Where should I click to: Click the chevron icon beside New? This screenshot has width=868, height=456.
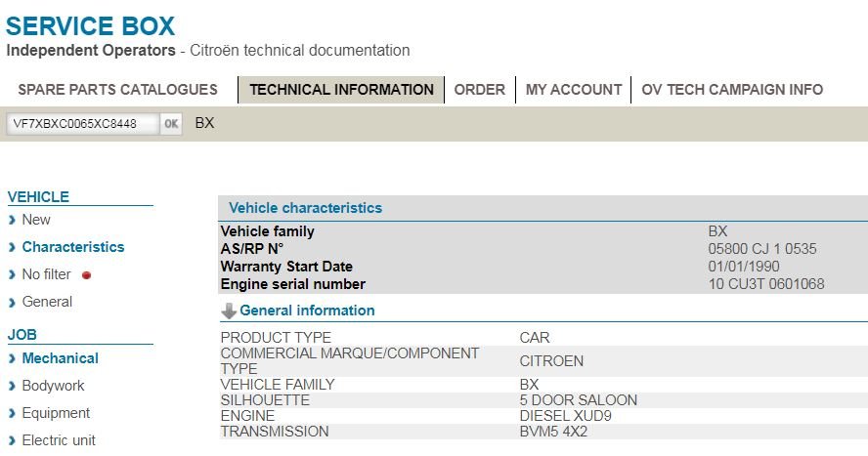(x=12, y=220)
